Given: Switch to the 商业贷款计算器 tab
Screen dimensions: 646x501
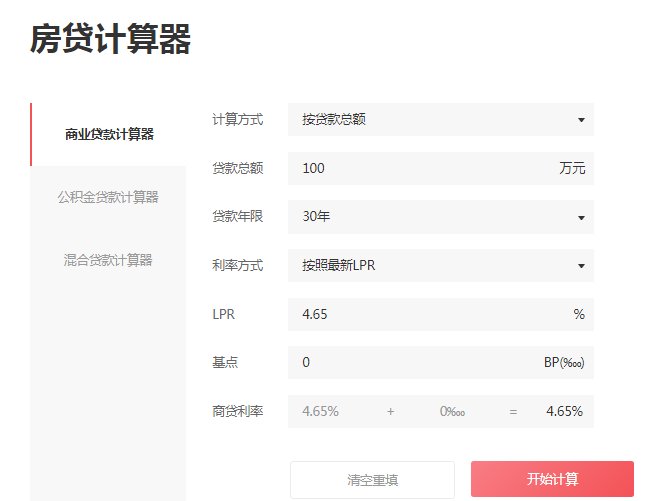Looking at the screenshot, I should 109,134.
